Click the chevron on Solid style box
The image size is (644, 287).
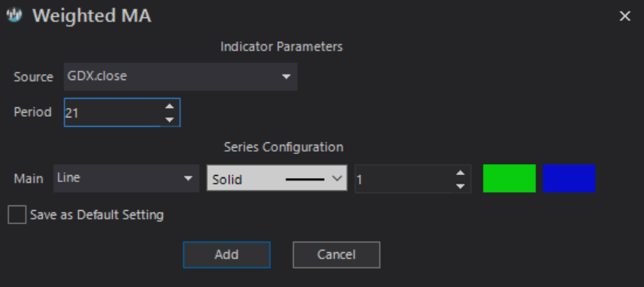tap(336, 179)
